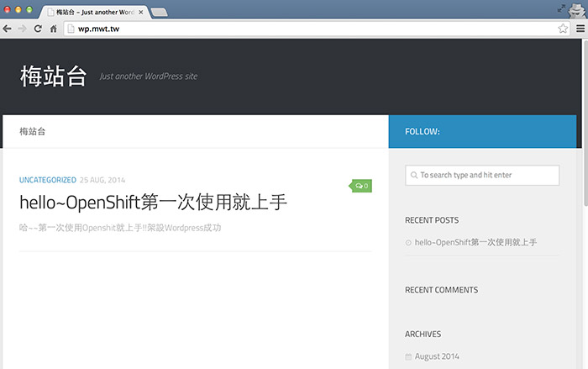
Task: Click the post excerpt 哈~~第一次使用Openshift就上手
Action: click(120, 228)
